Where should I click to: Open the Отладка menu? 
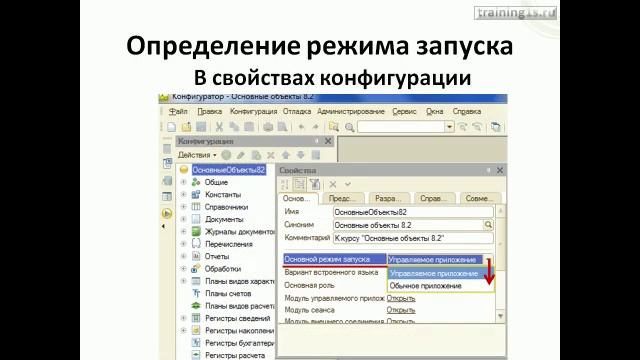click(297, 111)
